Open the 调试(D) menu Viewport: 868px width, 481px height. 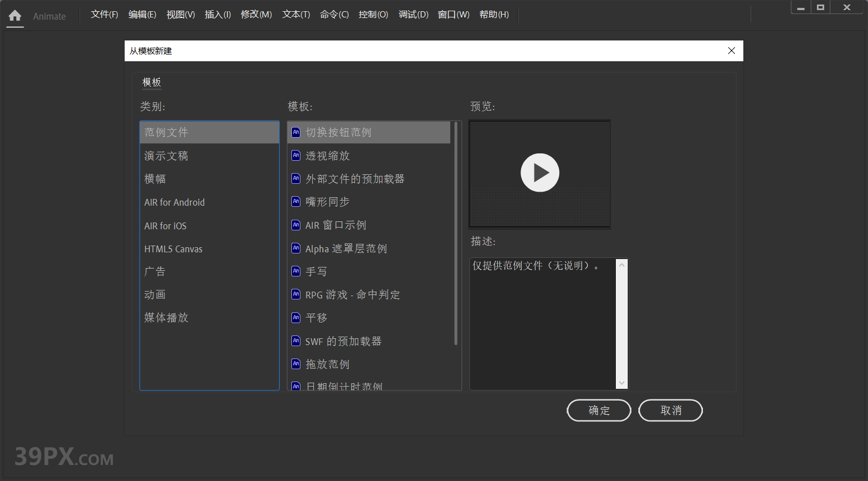pyautogui.click(x=413, y=15)
